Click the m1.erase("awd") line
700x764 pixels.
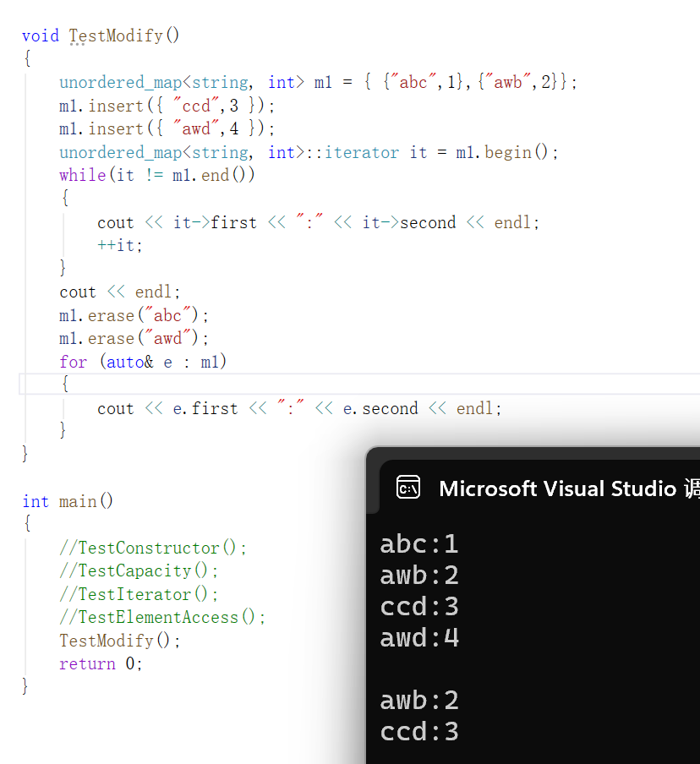tap(134, 338)
